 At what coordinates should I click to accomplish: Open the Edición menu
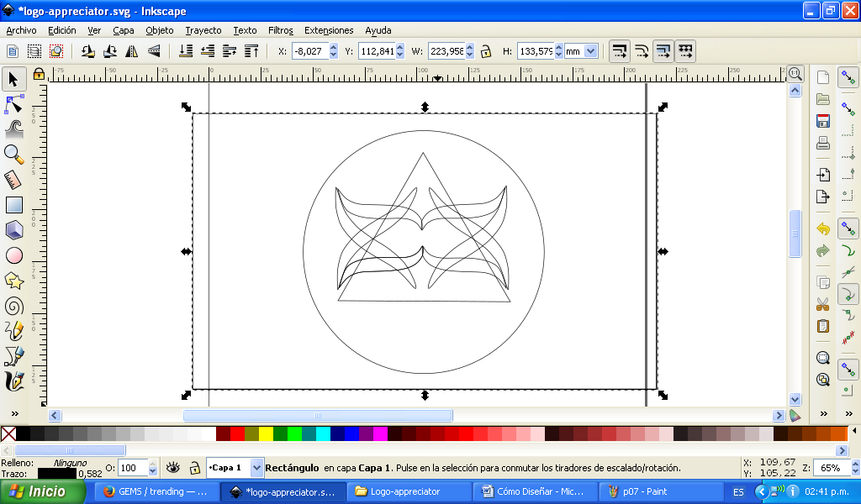[x=61, y=31]
